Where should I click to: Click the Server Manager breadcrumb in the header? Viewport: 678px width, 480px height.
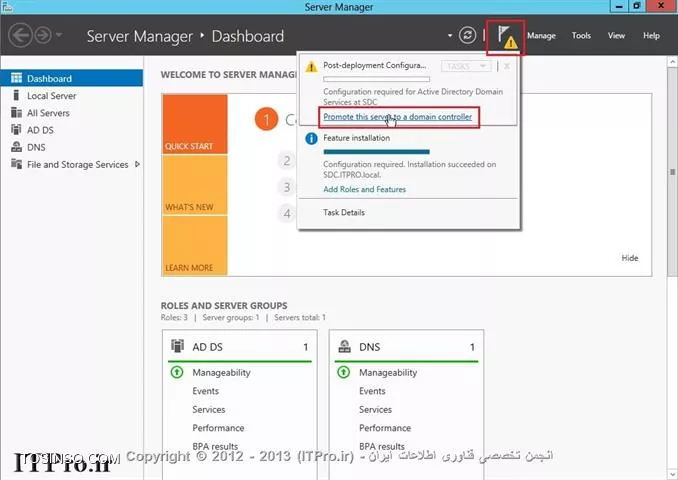(140, 36)
